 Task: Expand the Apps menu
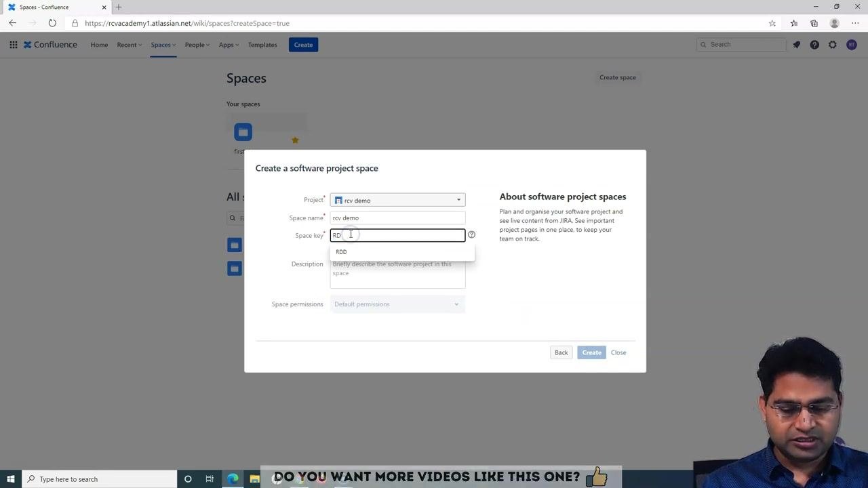coord(229,45)
